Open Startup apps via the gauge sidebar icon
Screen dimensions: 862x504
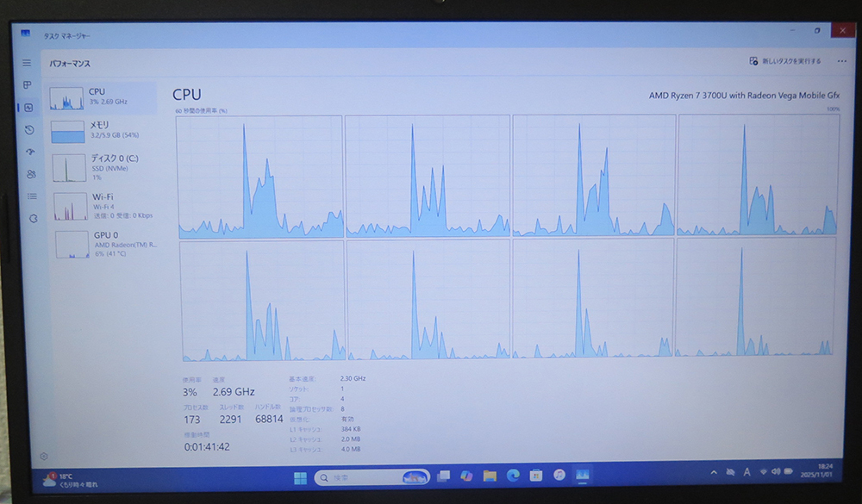(x=31, y=152)
